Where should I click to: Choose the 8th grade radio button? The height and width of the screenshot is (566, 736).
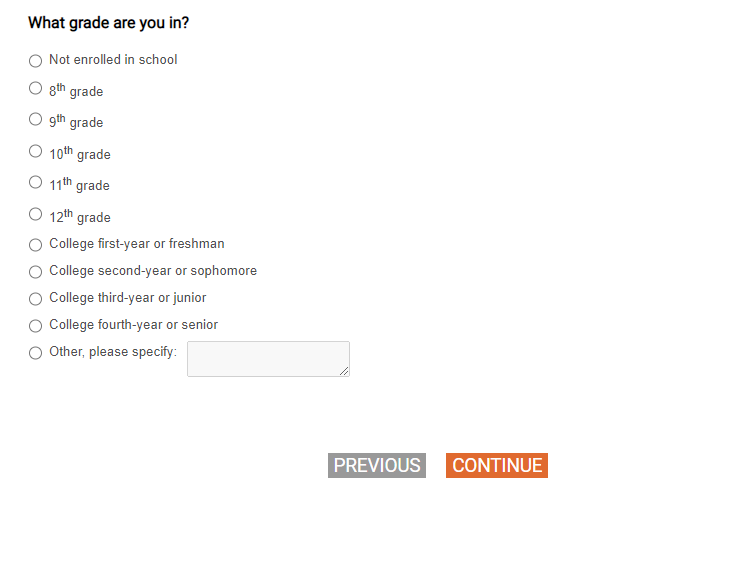coord(36,88)
